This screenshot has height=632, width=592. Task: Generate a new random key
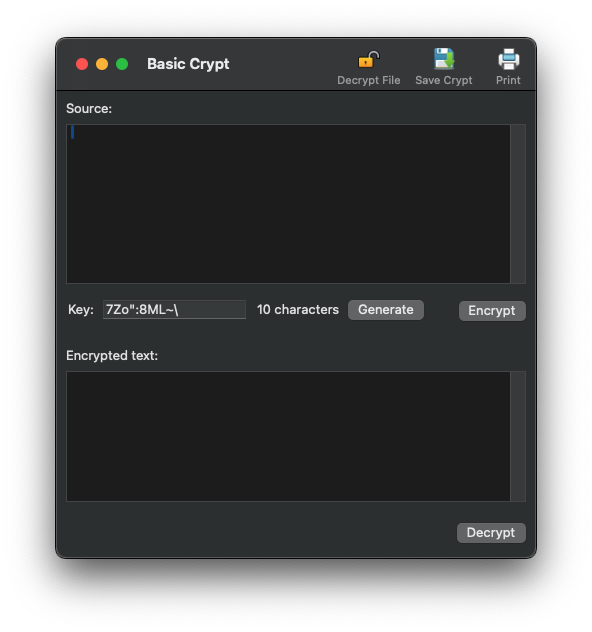(386, 310)
